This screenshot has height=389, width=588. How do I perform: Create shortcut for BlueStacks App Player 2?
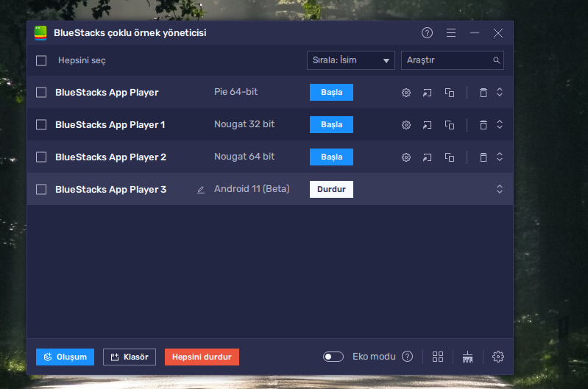pos(427,157)
